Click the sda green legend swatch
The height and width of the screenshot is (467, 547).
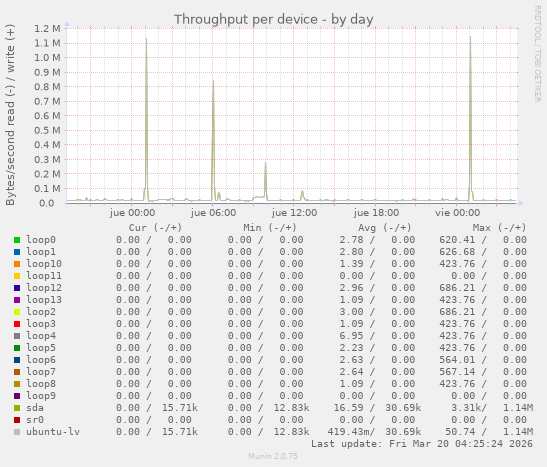17,408
